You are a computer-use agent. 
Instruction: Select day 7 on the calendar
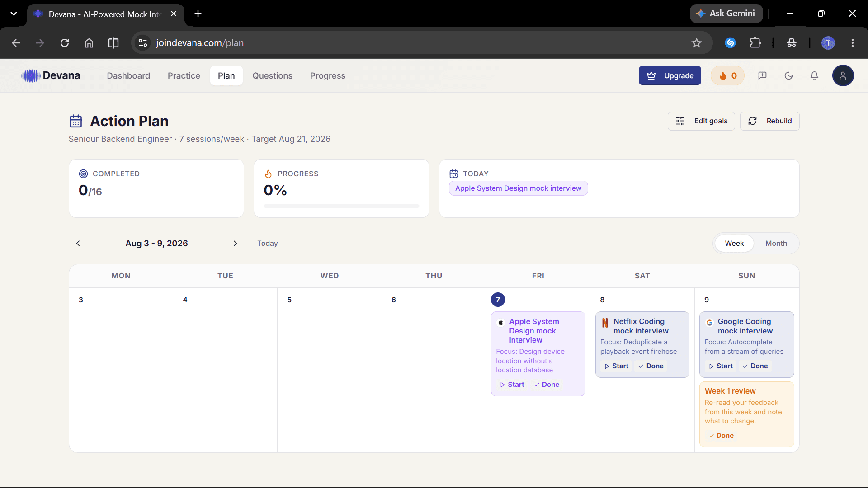[498, 300]
